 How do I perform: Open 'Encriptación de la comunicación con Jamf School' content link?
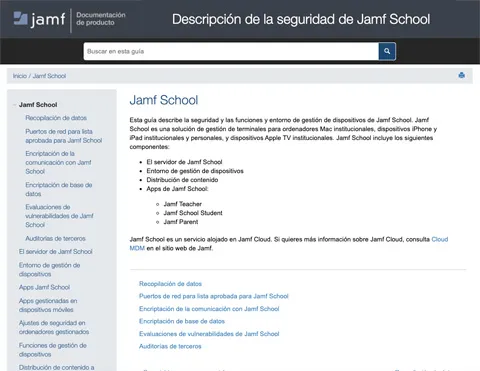tap(209, 309)
